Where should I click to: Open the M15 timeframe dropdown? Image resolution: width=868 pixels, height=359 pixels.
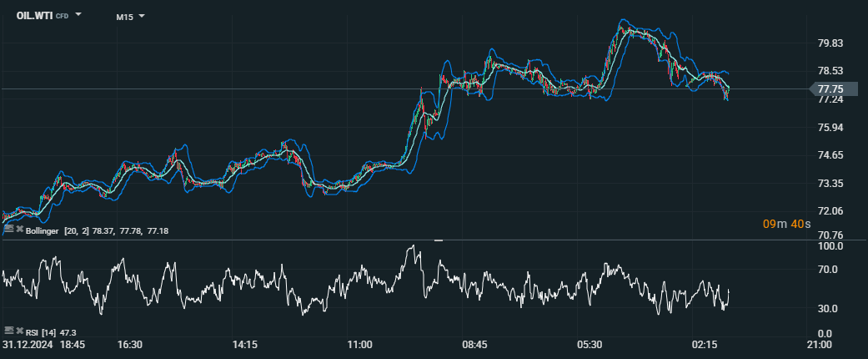(130, 16)
